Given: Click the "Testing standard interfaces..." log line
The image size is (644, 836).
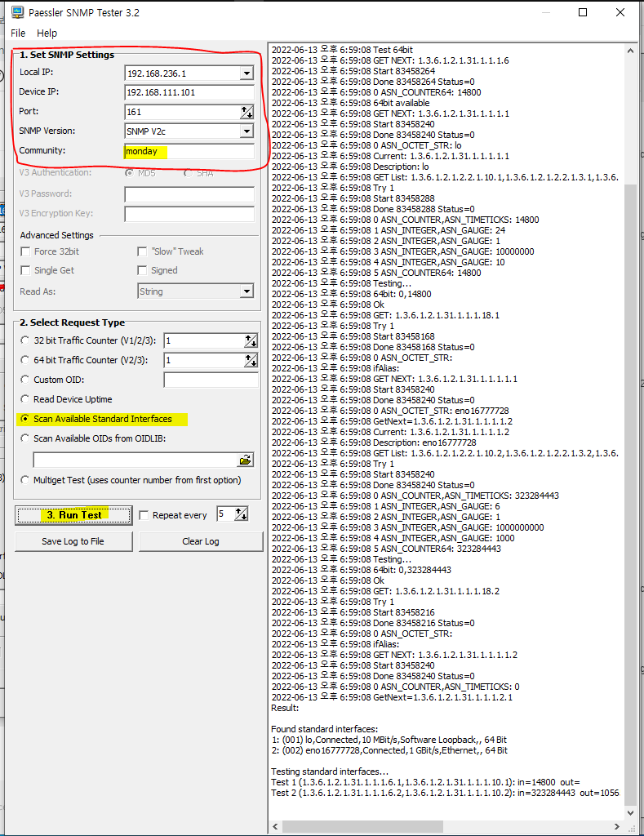Looking at the screenshot, I should pyautogui.click(x=330, y=772).
